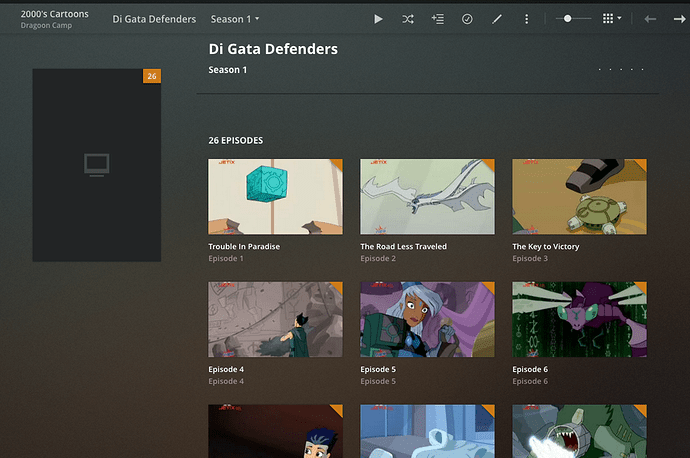The width and height of the screenshot is (690, 458).
Task: Click the Episode 6 title text
Action: [x=530, y=369]
